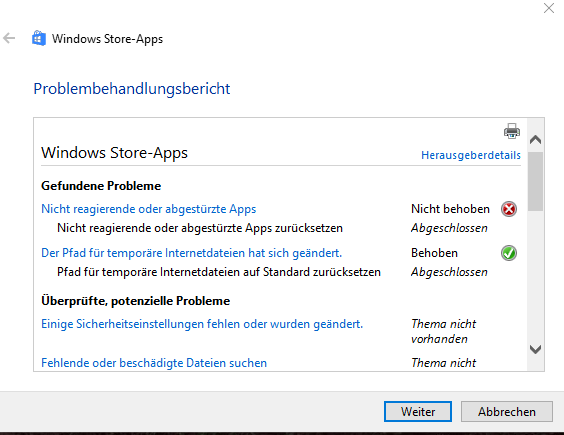Click text Nicht reagierende oder abgestürzte Apps zurücksetzen

click(200, 228)
